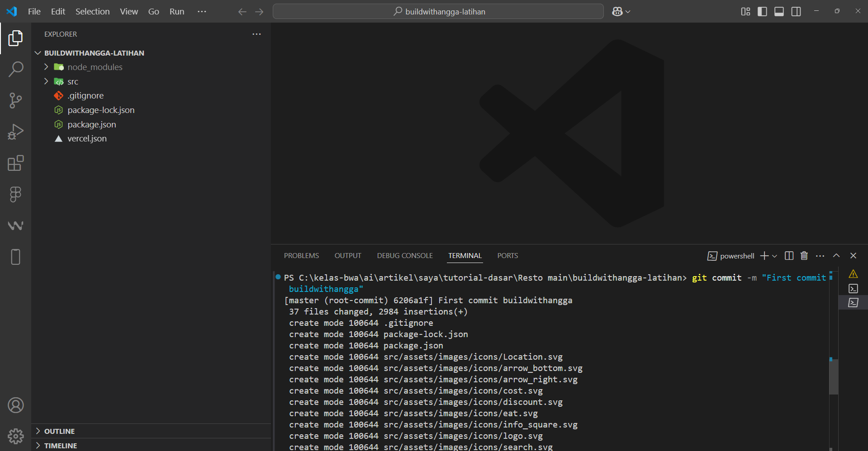Open vercel.json file

click(151, 139)
